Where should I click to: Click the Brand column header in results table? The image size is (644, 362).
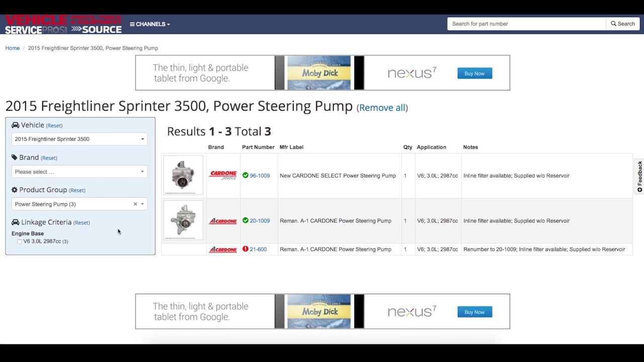(216, 147)
